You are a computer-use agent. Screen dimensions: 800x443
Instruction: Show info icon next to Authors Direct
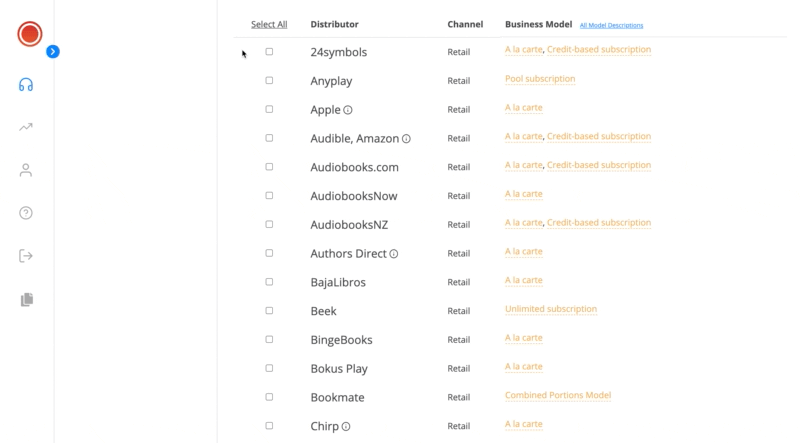point(394,254)
